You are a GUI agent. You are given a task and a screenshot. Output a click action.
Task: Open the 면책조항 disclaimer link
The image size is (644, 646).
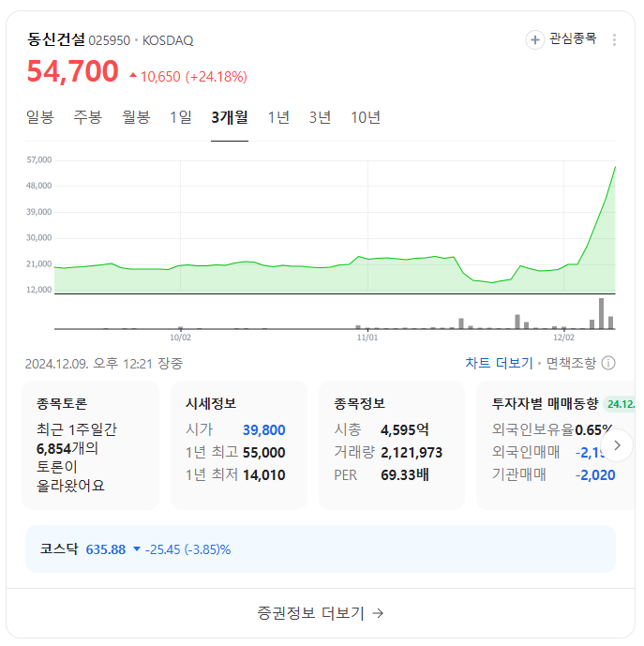[571, 363]
